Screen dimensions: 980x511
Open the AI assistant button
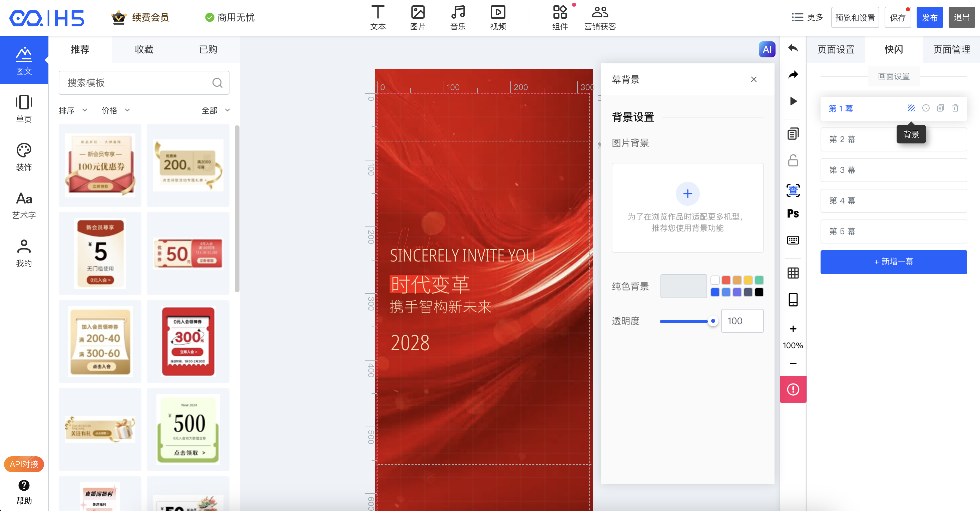click(x=767, y=49)
